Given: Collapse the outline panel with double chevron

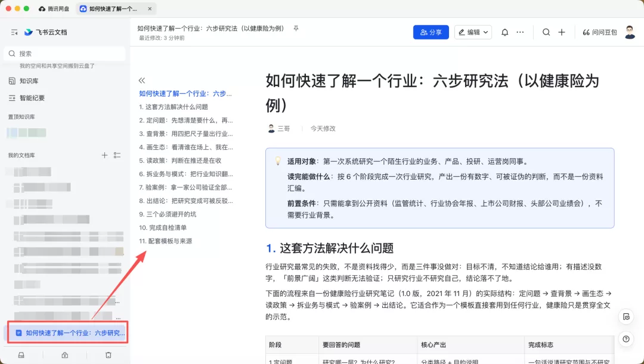Looking at the screenshot, I should (x=142, y=80).
